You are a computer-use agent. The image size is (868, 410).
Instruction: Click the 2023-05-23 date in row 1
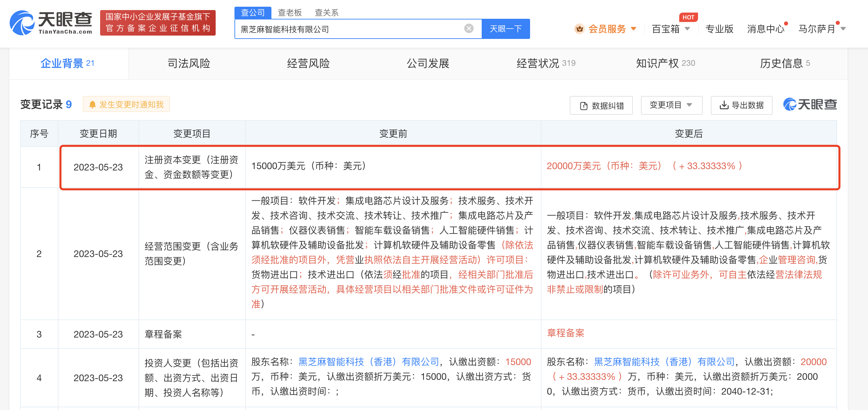(98, 167)
